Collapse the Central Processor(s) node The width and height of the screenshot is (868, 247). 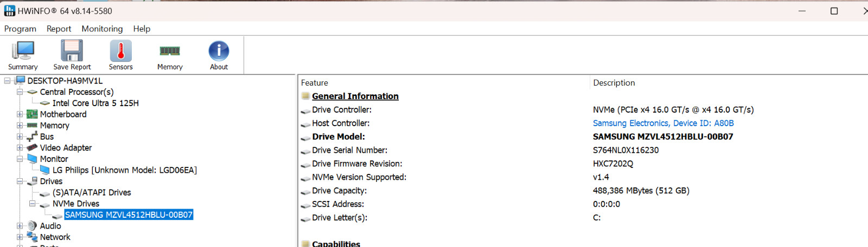click(20, 92)
